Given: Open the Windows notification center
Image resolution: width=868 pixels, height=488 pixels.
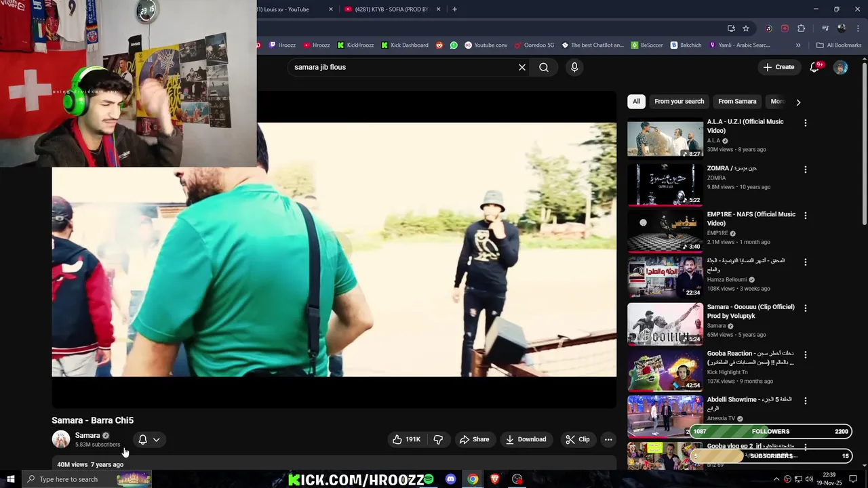Looking at the screenshot, I should coord(853,479).
